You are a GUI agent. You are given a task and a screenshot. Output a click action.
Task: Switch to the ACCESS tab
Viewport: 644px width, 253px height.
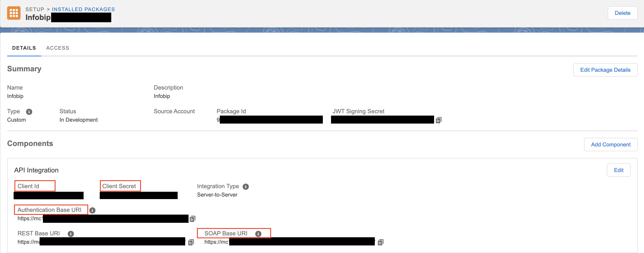(x=57, y=48)
